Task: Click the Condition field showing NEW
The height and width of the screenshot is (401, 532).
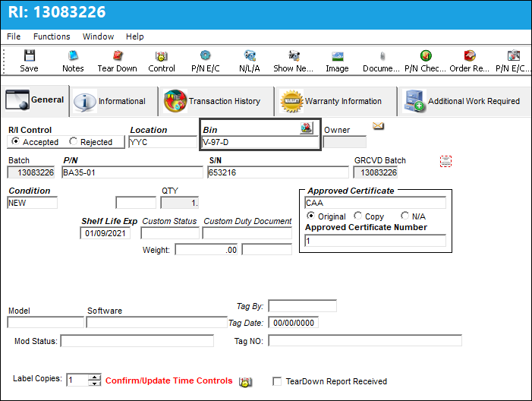Action: tap(32, 203)
